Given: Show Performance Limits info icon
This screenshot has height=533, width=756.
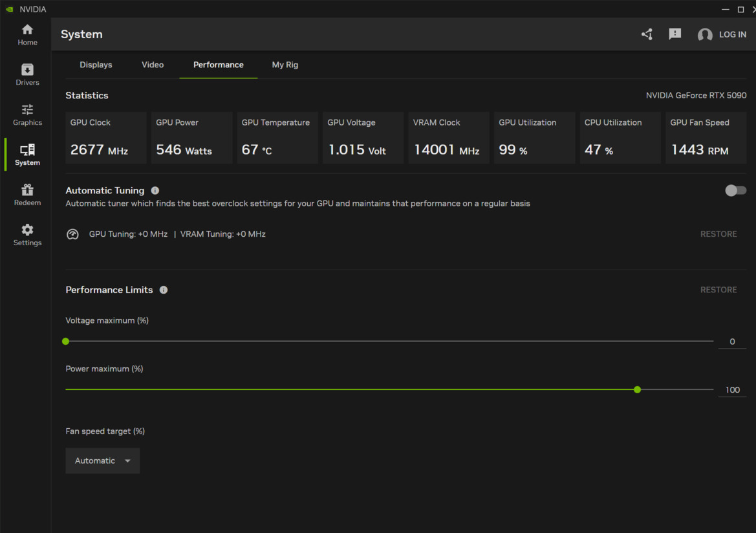Looking at the screenshot, I should pyautogui.click(x=164, y=290).
